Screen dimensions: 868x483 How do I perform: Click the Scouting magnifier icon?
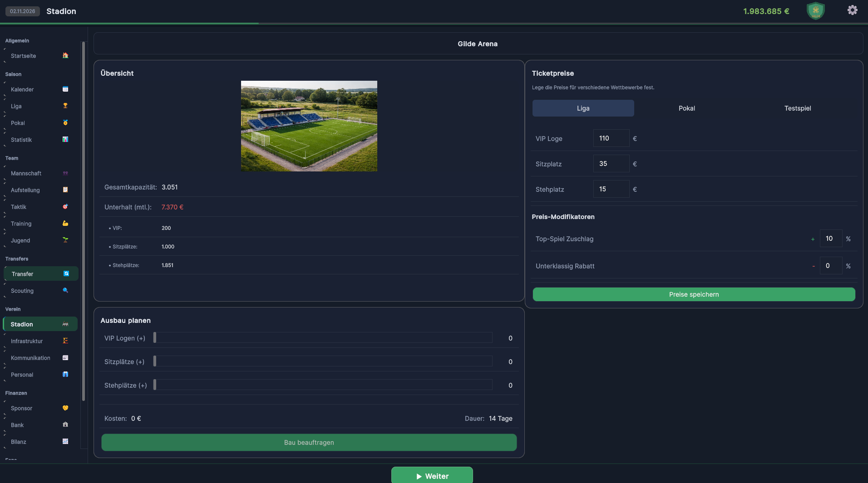(x=65, y=290)
